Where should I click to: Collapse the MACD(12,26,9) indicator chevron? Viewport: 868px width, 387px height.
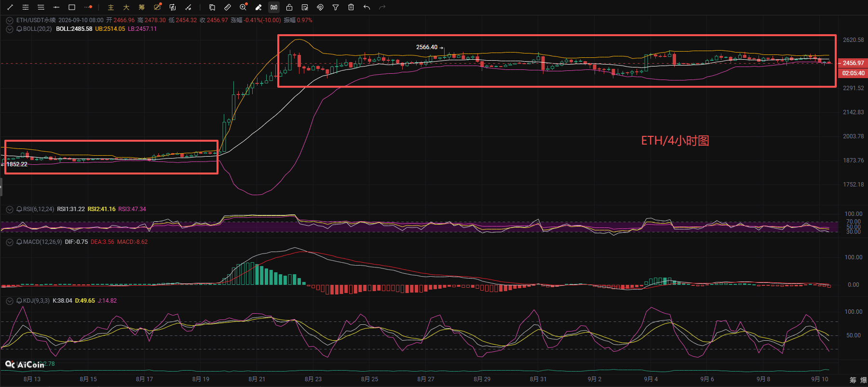[9, 242]
